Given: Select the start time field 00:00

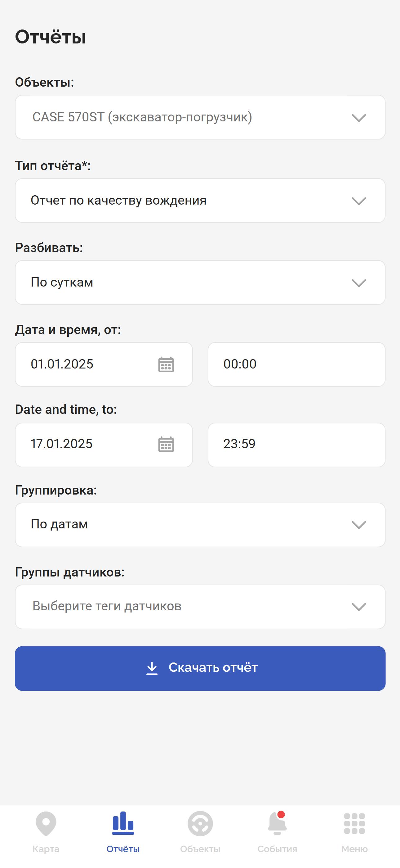Looking at the screenshot, I should [x=296, y=364].
